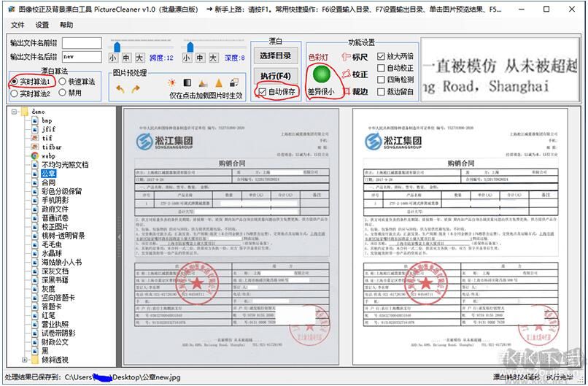Click the 大 button beside 深度
Image resolution: width=588 pixels, height=386 pixels.
[213, 58]
